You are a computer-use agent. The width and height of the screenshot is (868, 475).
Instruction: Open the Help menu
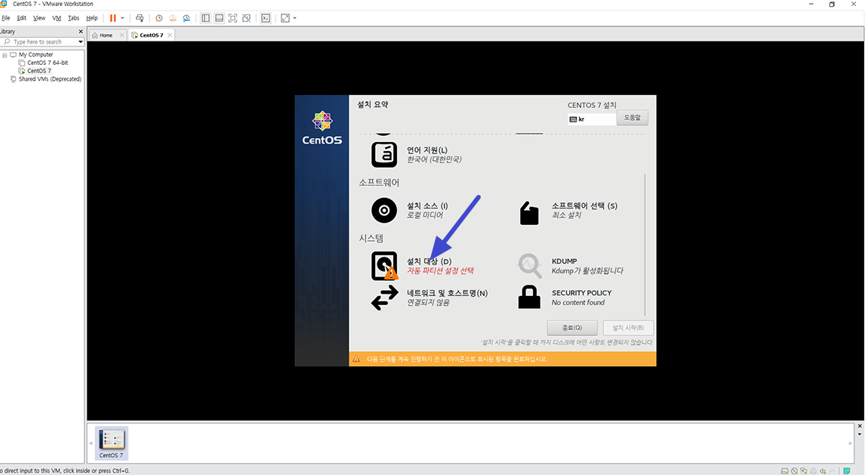coord(92,18)
